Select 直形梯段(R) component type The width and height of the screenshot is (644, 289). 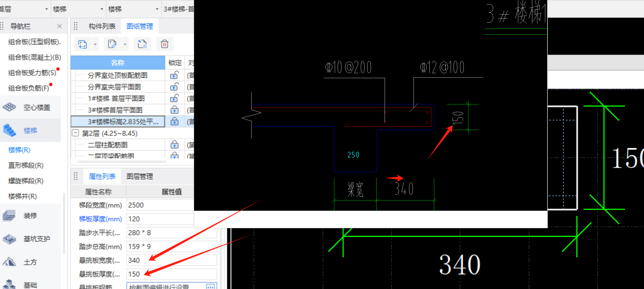point(26,165)
